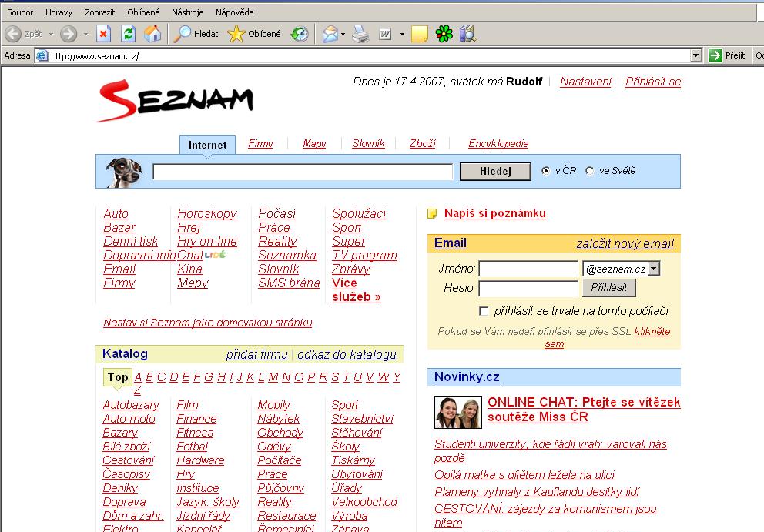764x532 pixels.
Task: Click the Refresh page icon
Action: point(128,34)
